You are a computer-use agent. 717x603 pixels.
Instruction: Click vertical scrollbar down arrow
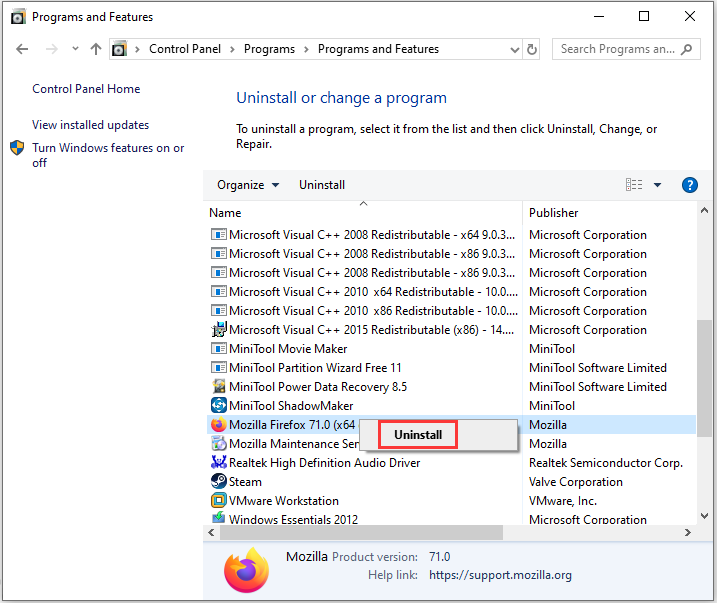[704, 516]
